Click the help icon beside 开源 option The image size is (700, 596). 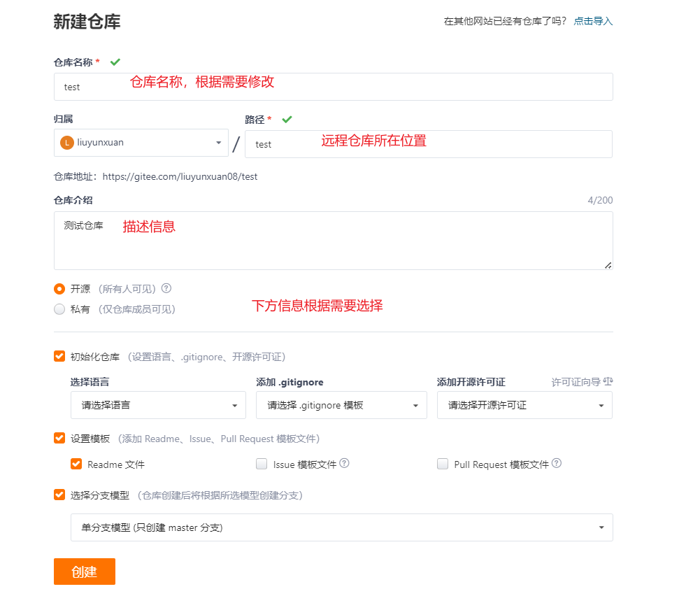click(166, 288)
